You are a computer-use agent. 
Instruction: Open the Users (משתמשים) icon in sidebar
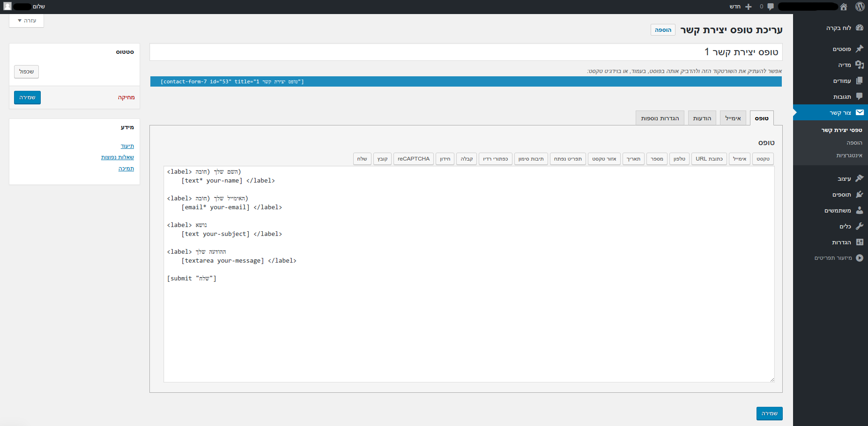pos(859,210)
